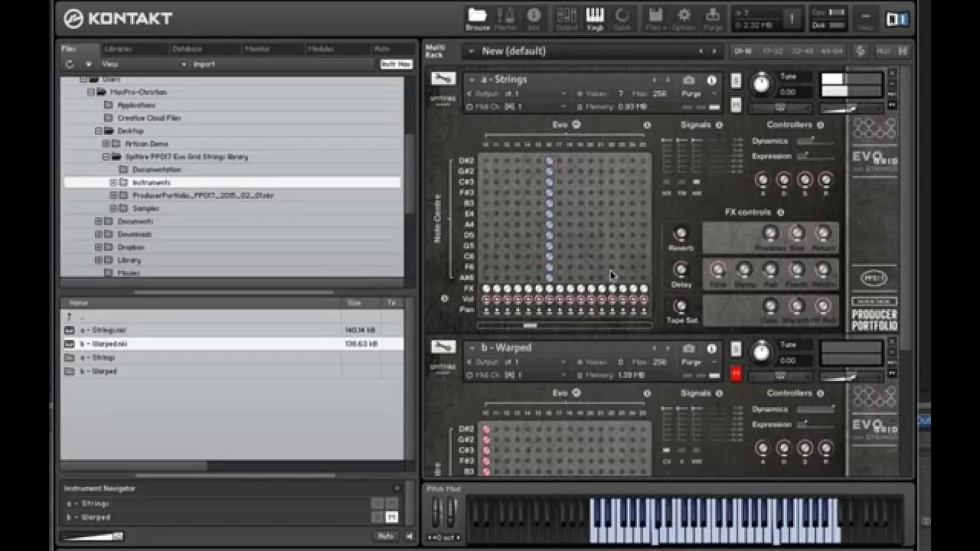Collapse the Desktop folder in file tree
980x551 pixels.
click(x=99, y=131)
